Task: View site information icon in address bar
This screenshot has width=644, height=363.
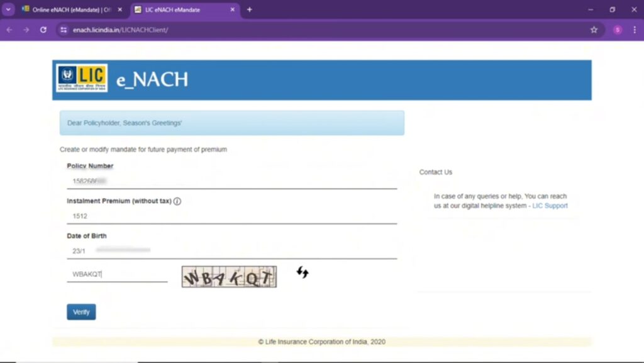Action: click(64, 30)
